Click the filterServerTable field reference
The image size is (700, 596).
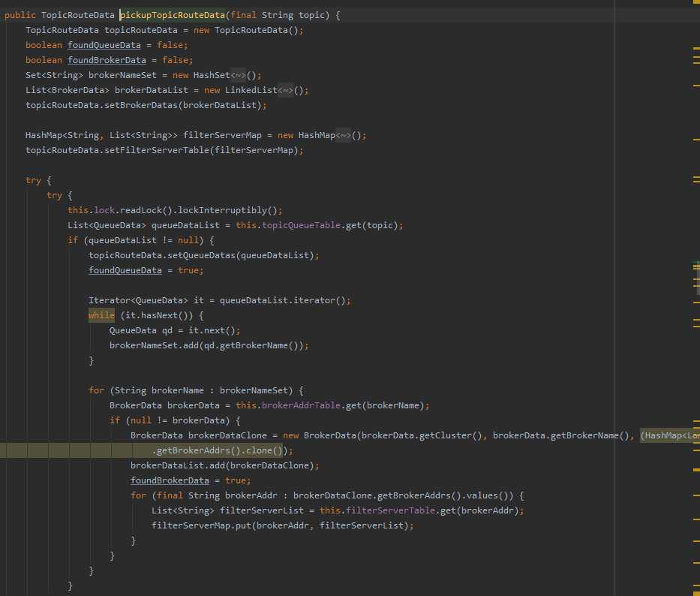[391, 510]
